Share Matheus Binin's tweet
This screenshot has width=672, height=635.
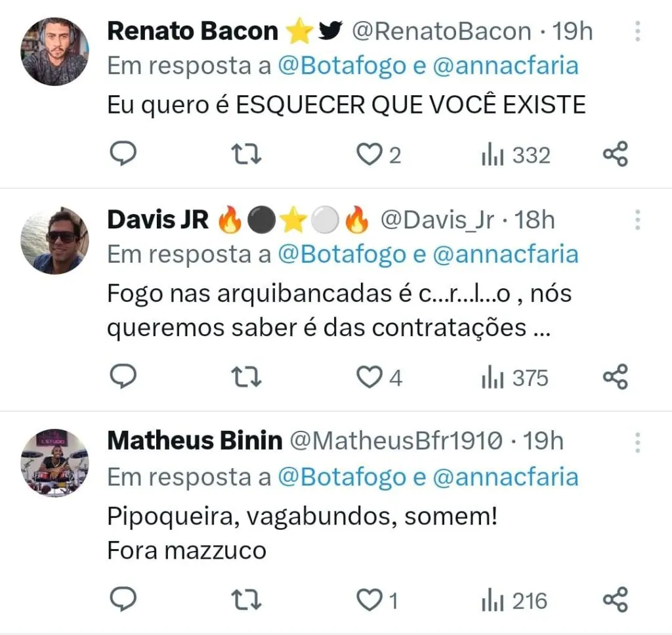pos(616,600)
